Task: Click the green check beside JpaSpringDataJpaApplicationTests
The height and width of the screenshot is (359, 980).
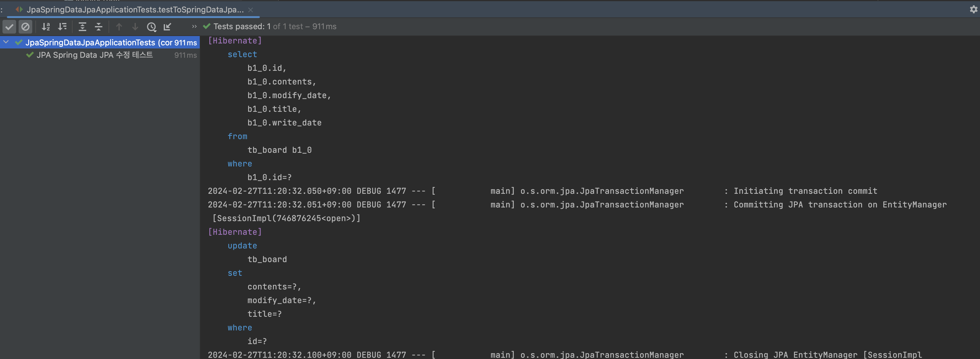Action: click(18, 42)
